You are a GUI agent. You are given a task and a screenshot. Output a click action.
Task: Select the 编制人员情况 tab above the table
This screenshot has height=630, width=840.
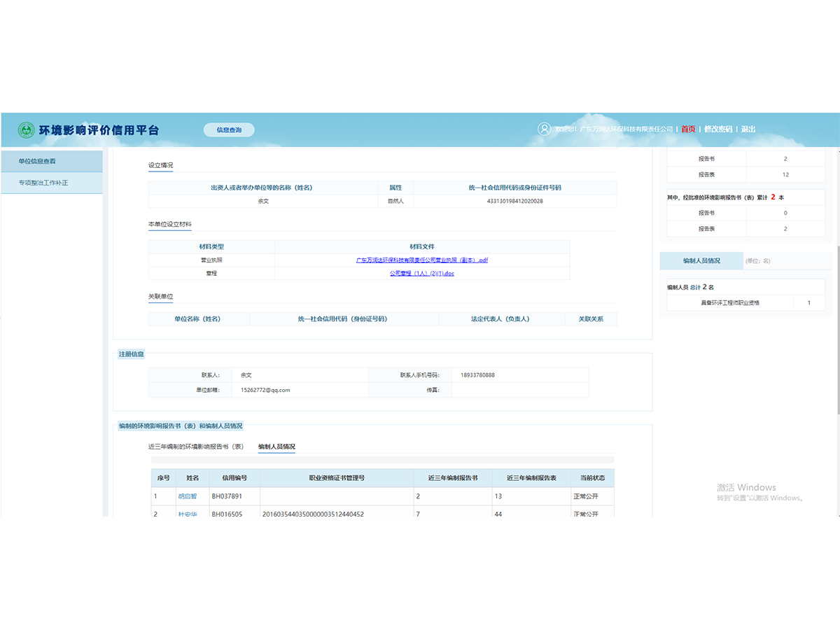point(276,447)
